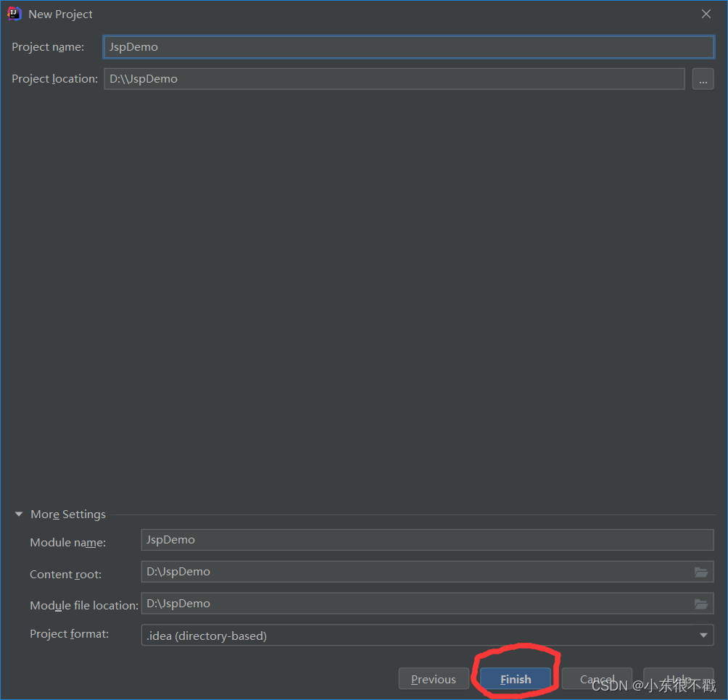This screenshot has height=700, width=728.
Task: Click Finish to create the project
Action: 516,679
